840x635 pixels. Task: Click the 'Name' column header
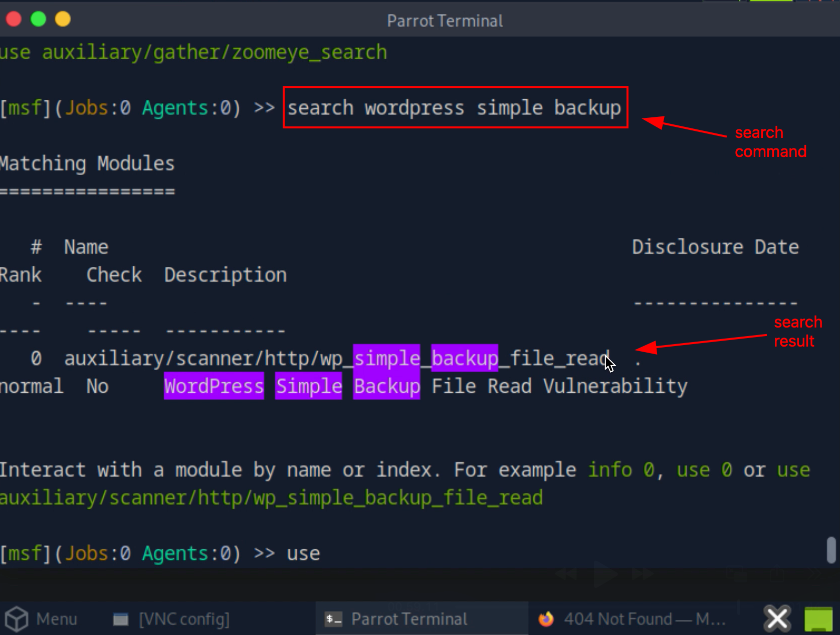86,247
